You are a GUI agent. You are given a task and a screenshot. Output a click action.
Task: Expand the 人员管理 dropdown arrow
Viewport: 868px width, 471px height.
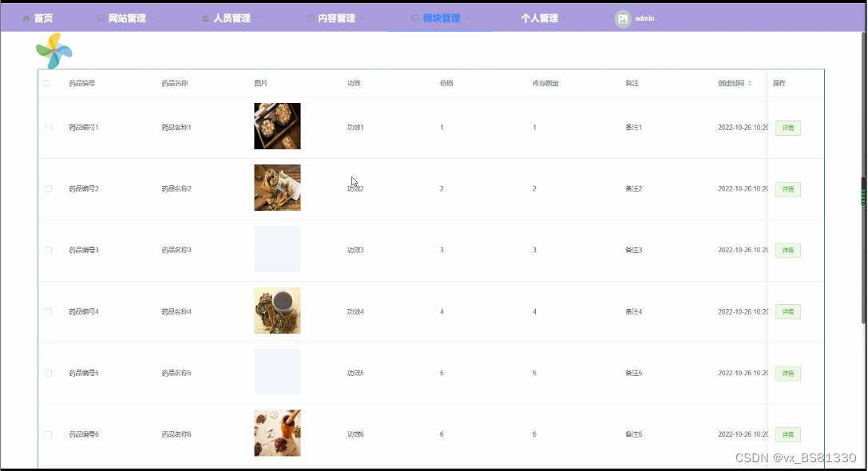[257, 18]
